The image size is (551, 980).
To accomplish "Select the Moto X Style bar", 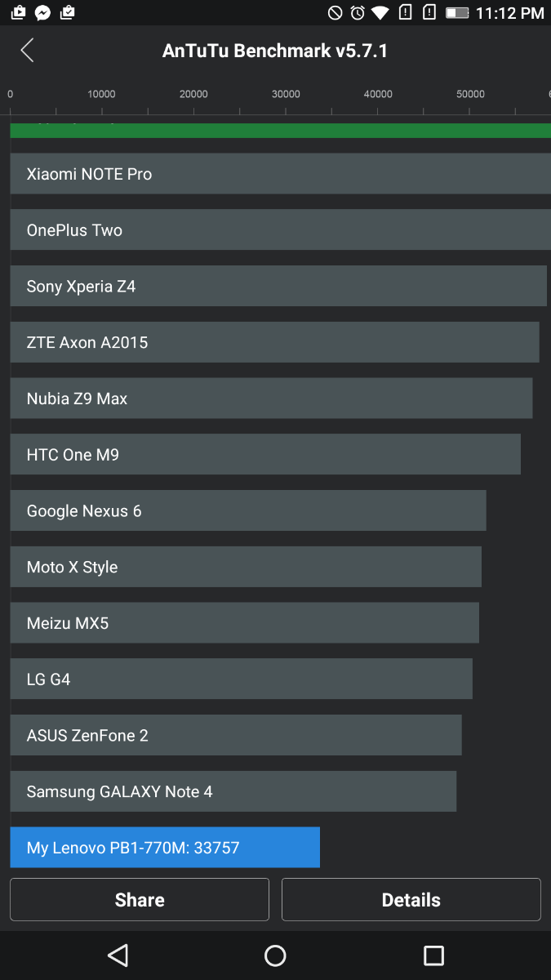I will pos(246,568).
